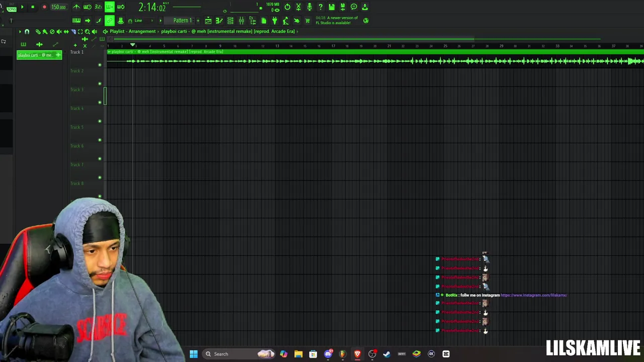Select the Playlist - Arrangement title

click(133, 31)
